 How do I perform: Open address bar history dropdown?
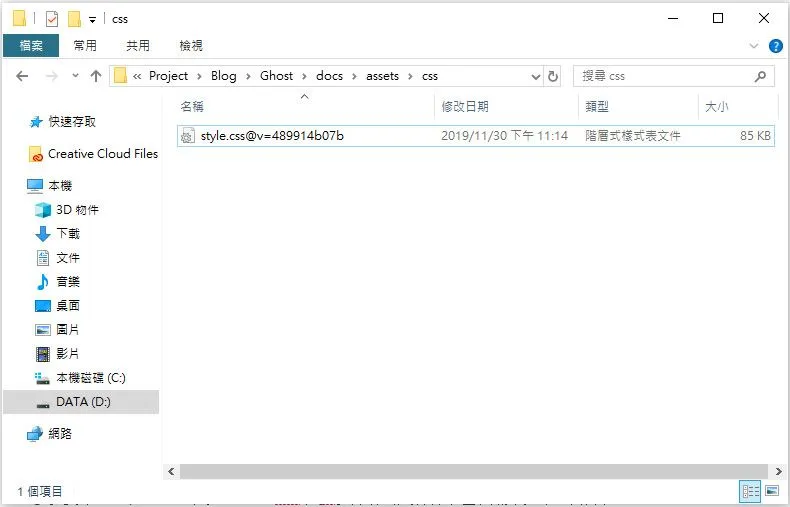point(535,76)
